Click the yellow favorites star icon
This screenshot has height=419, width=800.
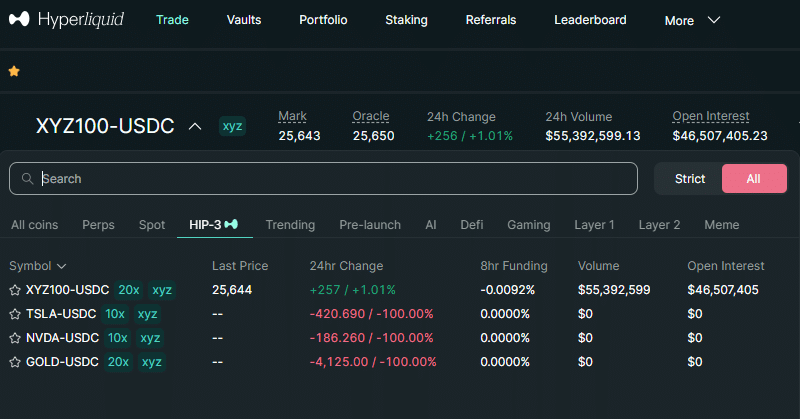pos(14,72)
